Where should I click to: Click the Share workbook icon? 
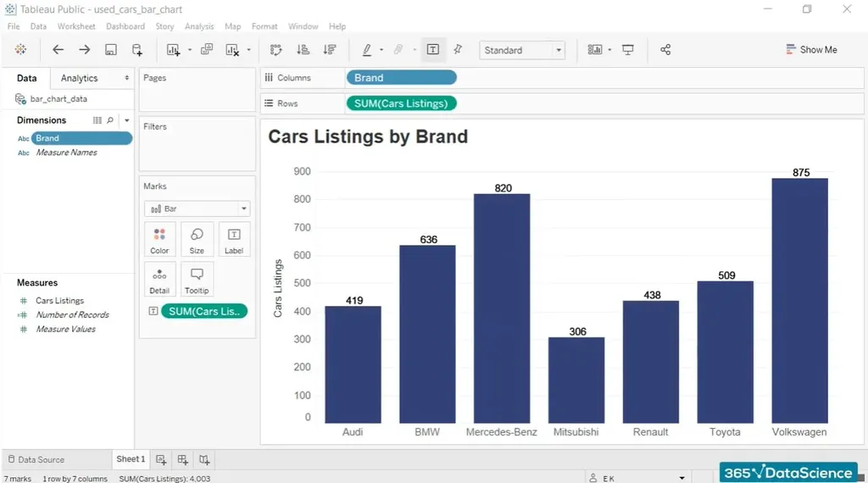[665, 50]
